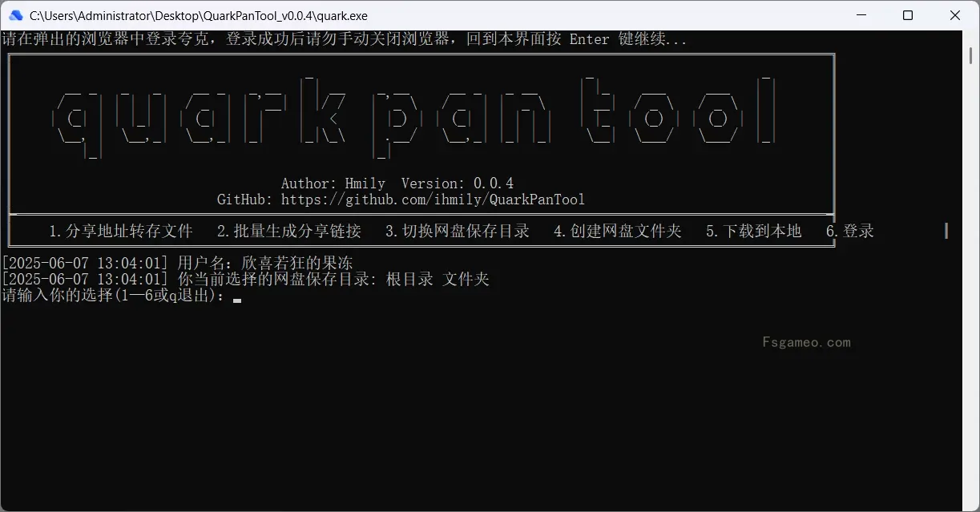Screen dimensions: 980x512
Task: Click the GitHub URL github.com/ihmily/QuarkPanTool
Action: [x=434, y=200]
